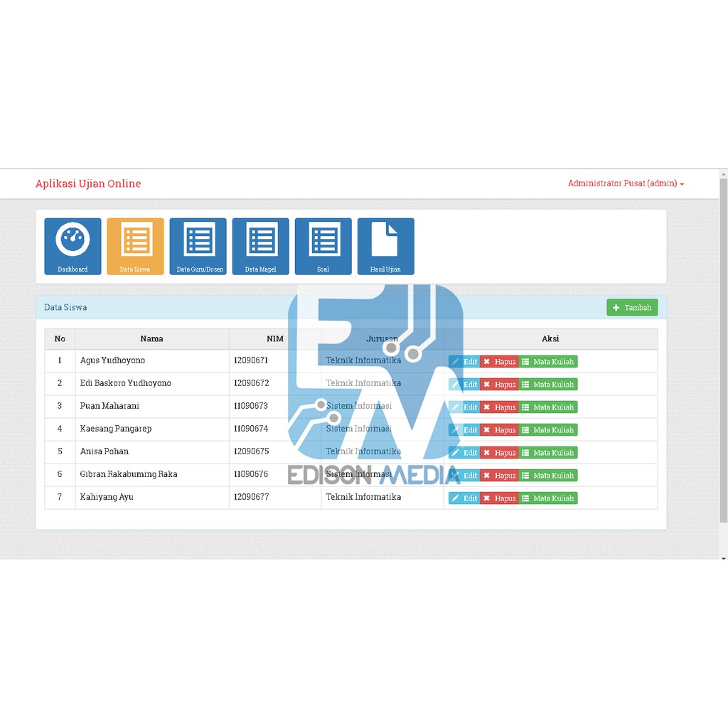Open Mata Kuliah for Edi Baskoro Yudhoyono

(548, 385)
